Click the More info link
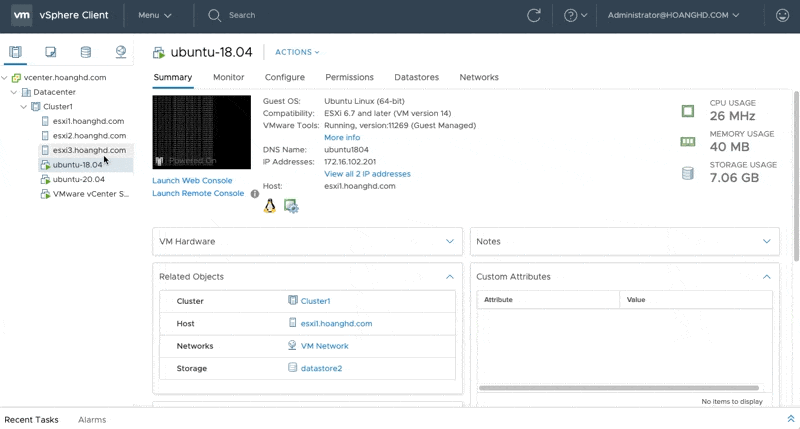Viewport: 800px width, 429px height. coord(342,138)
